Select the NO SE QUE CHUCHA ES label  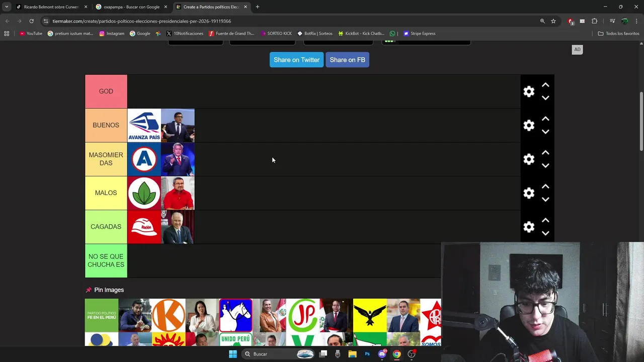point(106,260)
